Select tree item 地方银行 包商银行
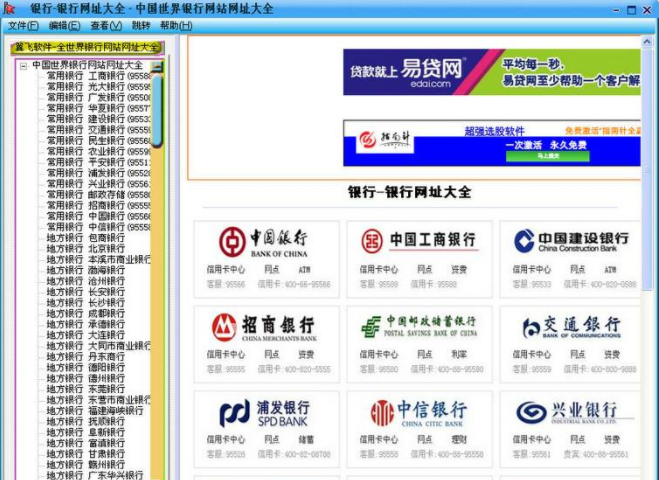This screenshot has width=659, height=480. (x=86, y=238)
